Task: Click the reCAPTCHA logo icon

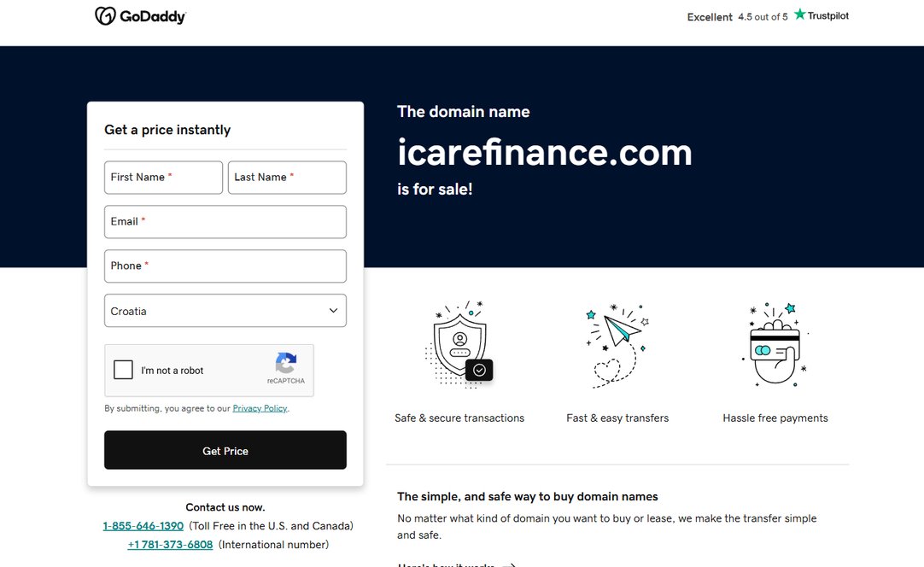Action: 286,363
